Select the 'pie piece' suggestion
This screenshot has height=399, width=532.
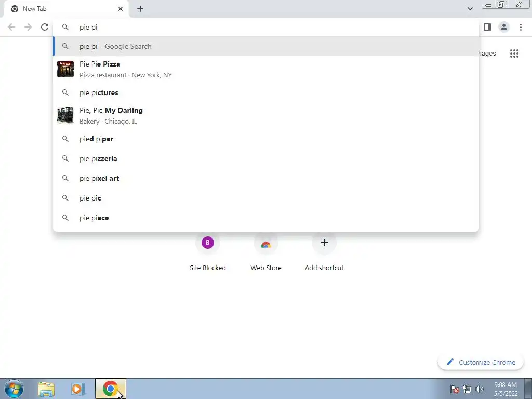click(x=267, y=218)
